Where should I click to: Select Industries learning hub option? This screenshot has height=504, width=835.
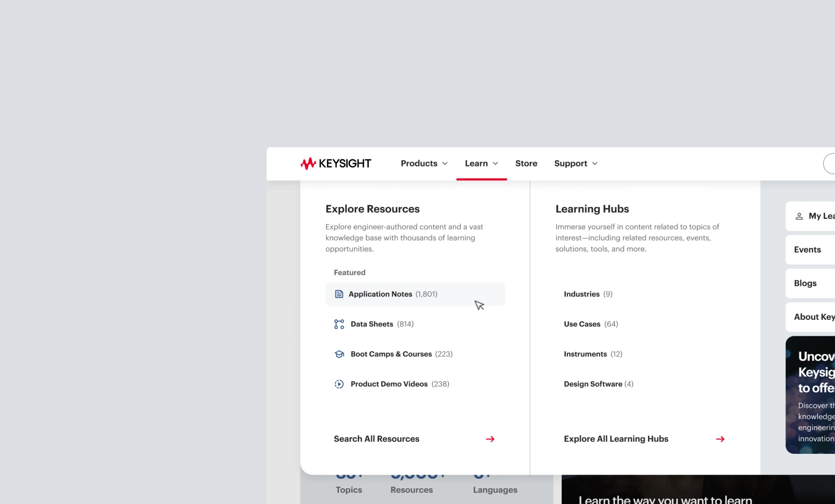(581, 294)
